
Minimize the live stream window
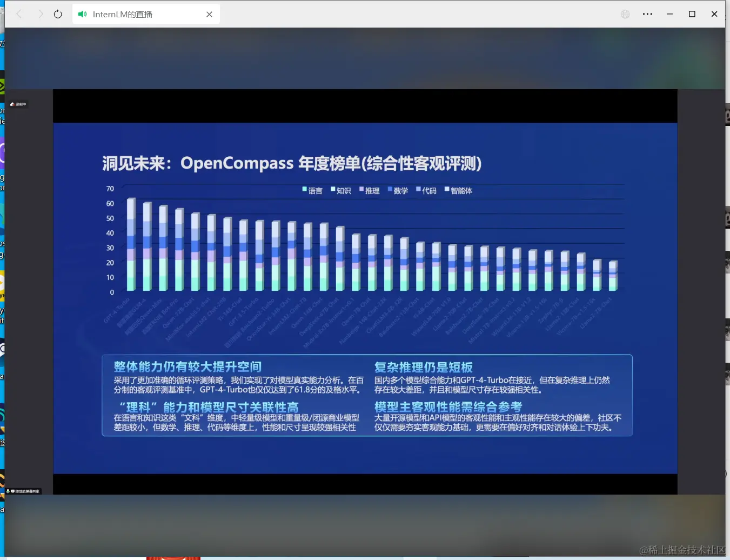point(669,14)
